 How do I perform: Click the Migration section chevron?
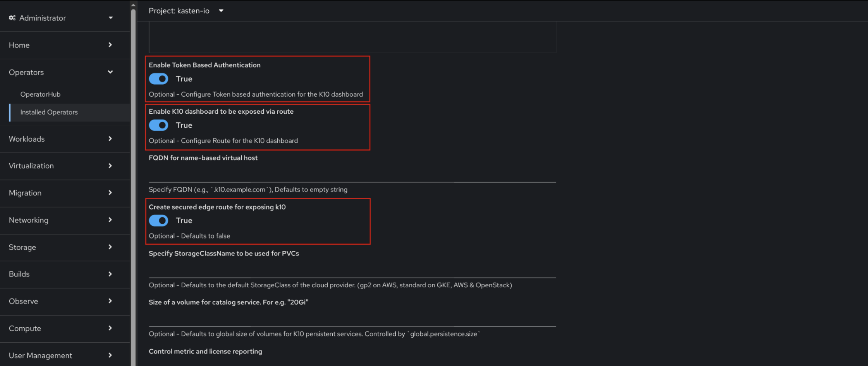pyautogui.click(x=110, y=193)
